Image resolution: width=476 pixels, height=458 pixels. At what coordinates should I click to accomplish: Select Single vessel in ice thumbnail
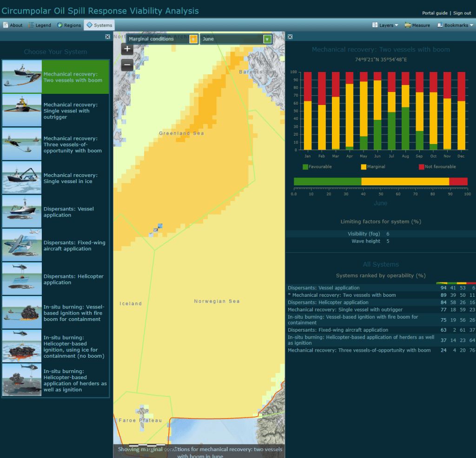pyautogui.click(x=22, y=178)
